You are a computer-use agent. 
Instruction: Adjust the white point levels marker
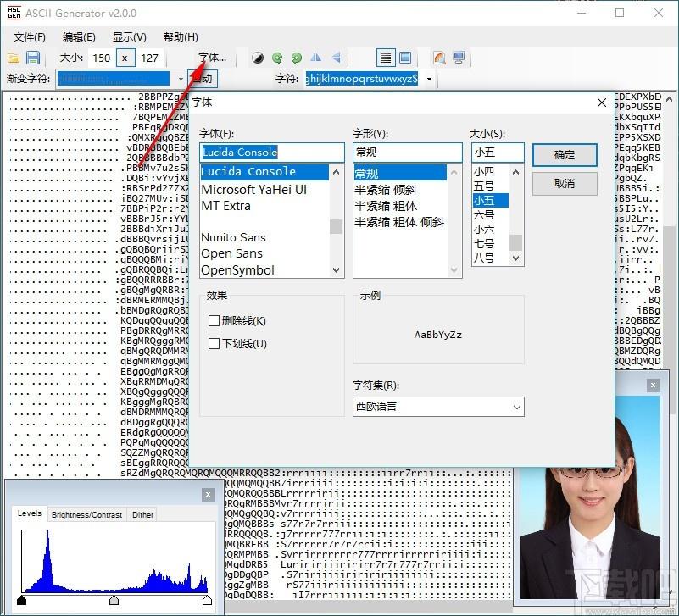(207, 600)
